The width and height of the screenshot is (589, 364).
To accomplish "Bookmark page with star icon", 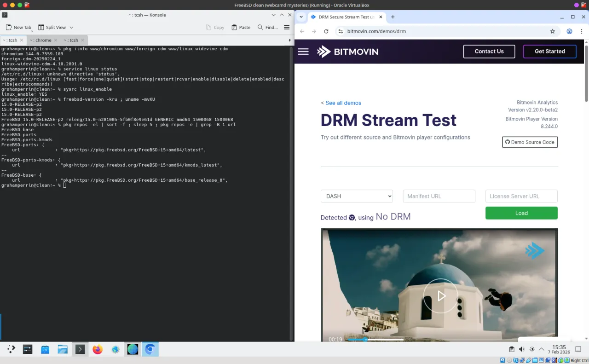I will click(553, 31).
